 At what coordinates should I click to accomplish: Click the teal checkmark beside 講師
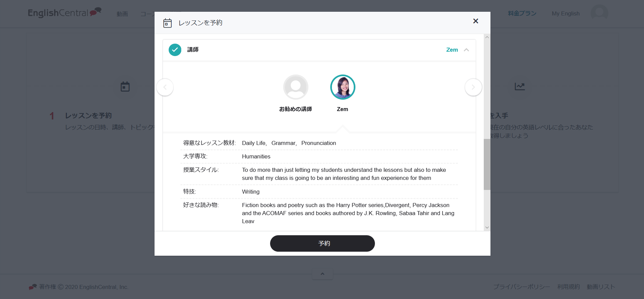click(x=175, y=50)
